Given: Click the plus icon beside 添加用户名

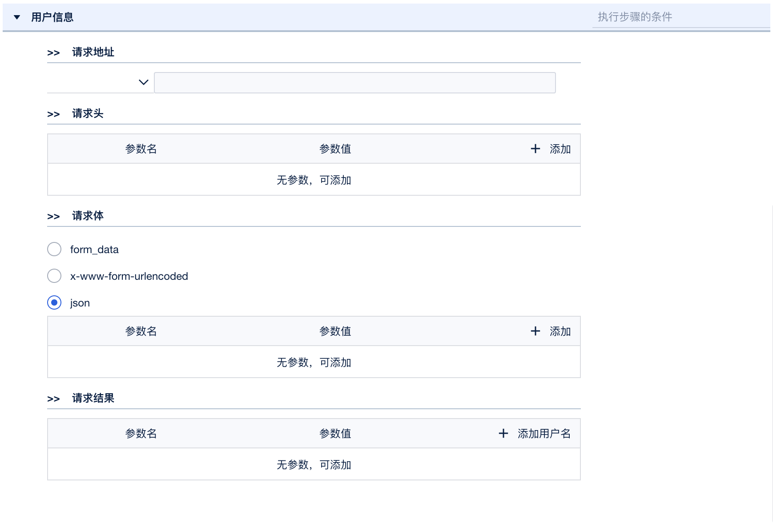Looking at the screenshot, I should click(x=503, y=434).
